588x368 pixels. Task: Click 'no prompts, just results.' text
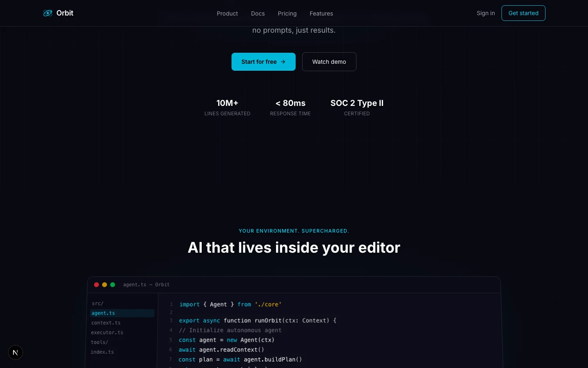click(294, 30)
